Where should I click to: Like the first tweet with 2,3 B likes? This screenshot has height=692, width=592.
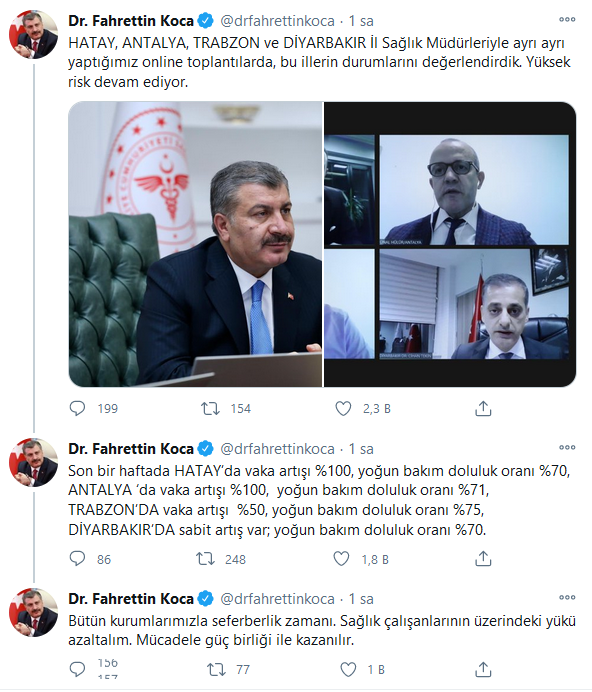pos(343,409)
